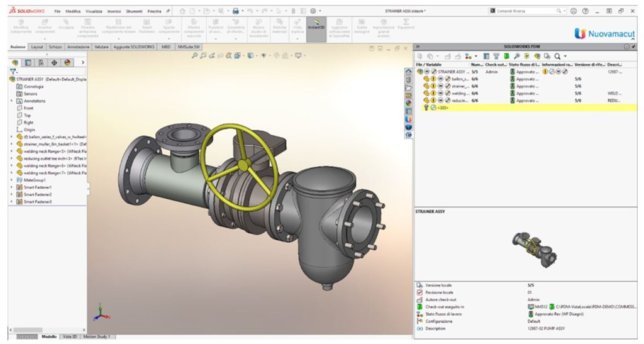Select the Cronologia item in tree
This screenshot has width=644, height=344.
pyautogui.click(x=33, y=86)
